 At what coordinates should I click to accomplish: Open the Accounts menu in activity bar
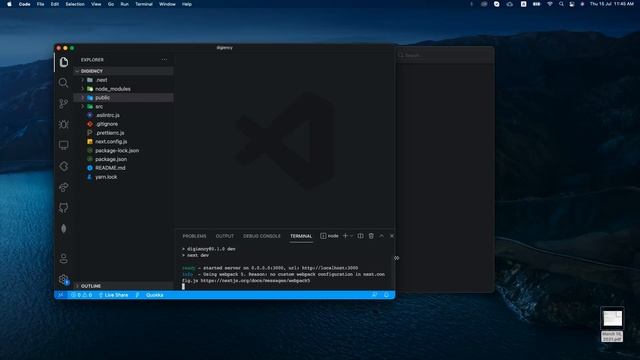click(64, 258)
